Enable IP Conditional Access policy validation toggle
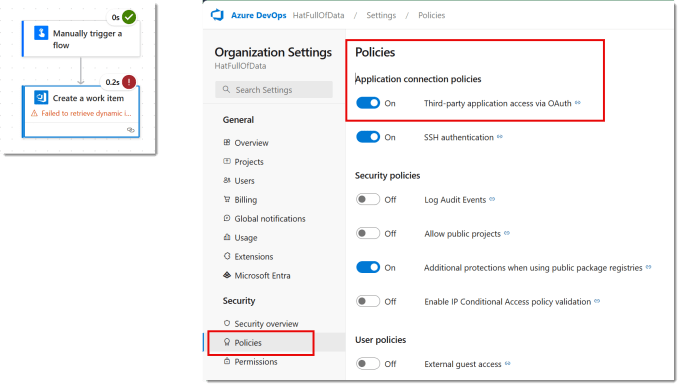The width and height of the screenshot is (680, 386). point(368,301)
